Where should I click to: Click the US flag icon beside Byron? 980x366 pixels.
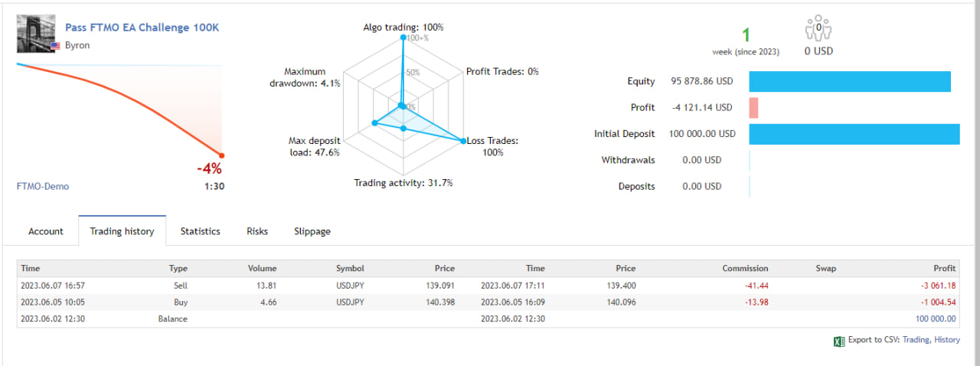point(55,46)
